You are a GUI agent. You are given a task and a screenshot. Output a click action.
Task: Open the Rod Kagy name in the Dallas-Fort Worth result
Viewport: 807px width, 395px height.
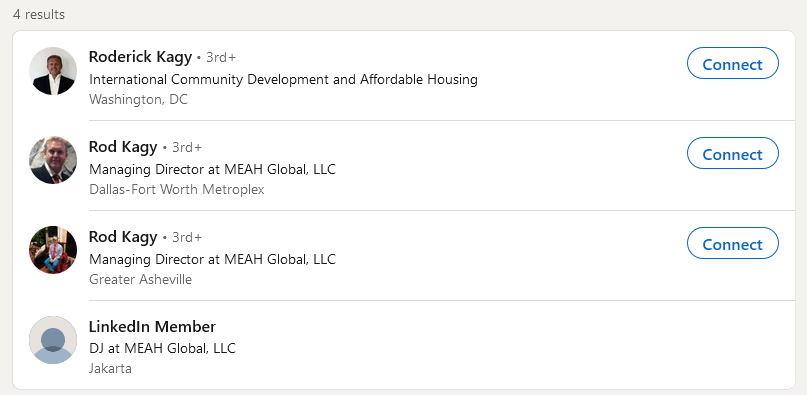coord(123,147)
